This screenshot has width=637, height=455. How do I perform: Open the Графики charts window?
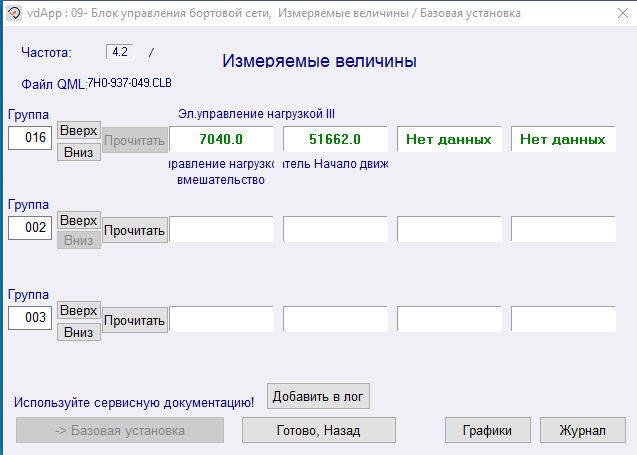tap(487, 431)
